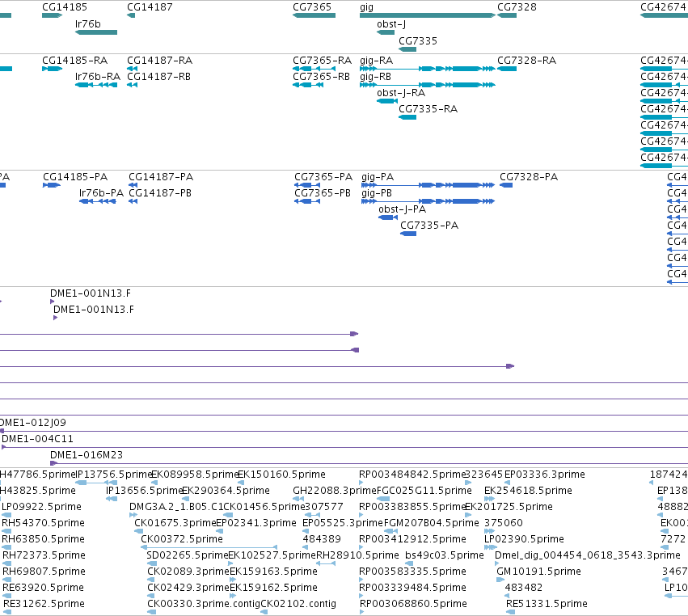Select the gig-PB protein label
The width and height of the screenshot is (688, 616).
377,193
